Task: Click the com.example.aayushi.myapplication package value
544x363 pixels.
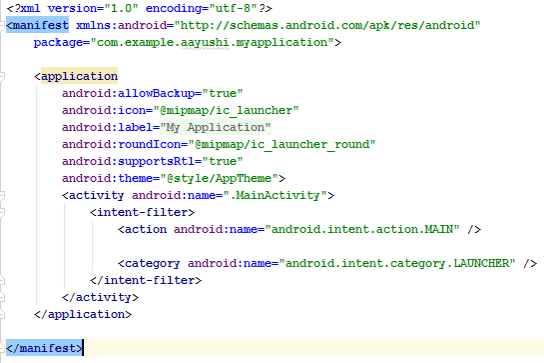Action: [212, 42]
